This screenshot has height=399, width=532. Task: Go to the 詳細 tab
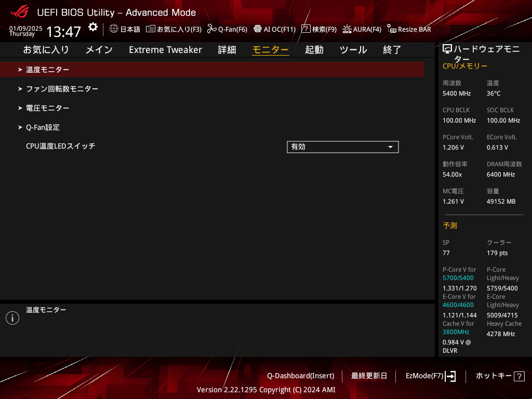(227, 50)
